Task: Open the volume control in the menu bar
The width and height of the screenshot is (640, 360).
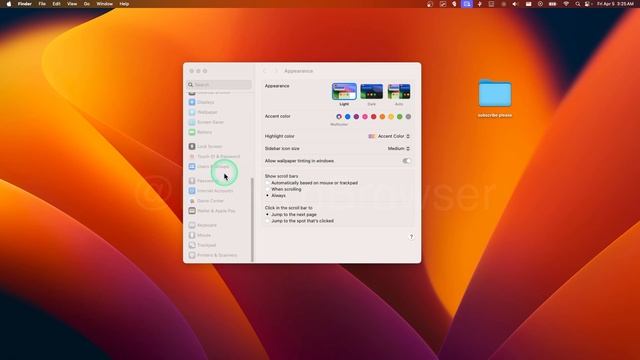Action: [515, 4]
